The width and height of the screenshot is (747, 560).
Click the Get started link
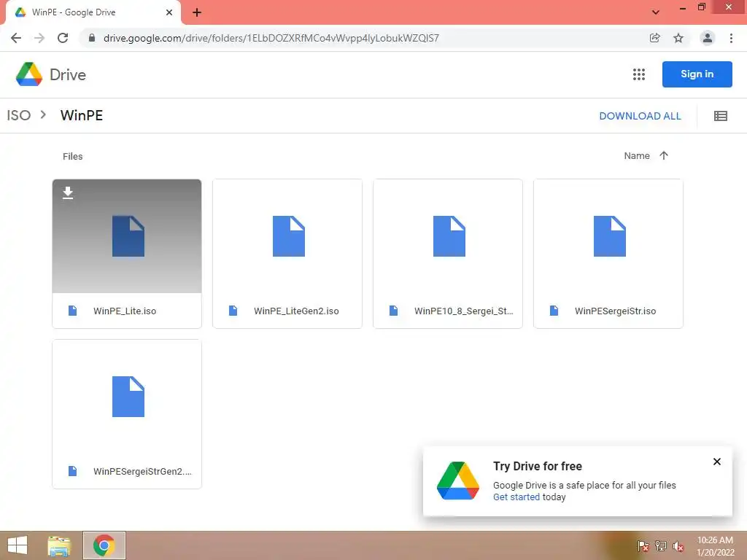click(516, 497)
